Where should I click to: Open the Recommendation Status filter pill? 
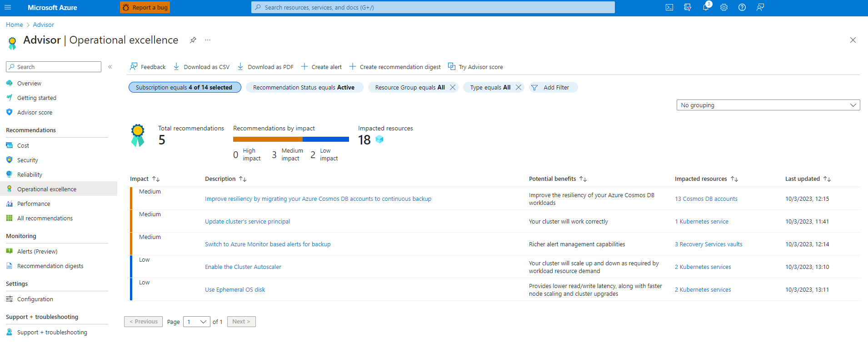304,87
